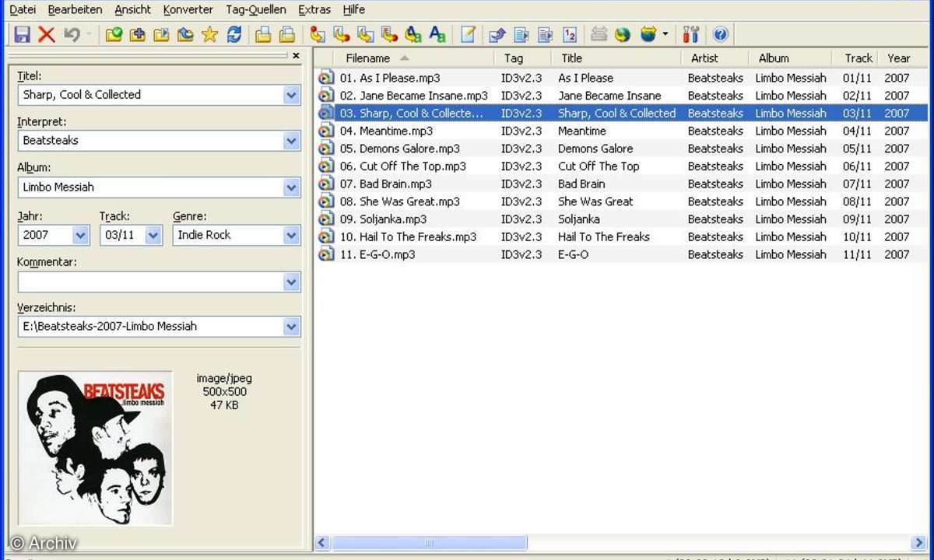Expand the Verzeichnis directory dropdown
The image size is (934, 560).
click(291, 327)
